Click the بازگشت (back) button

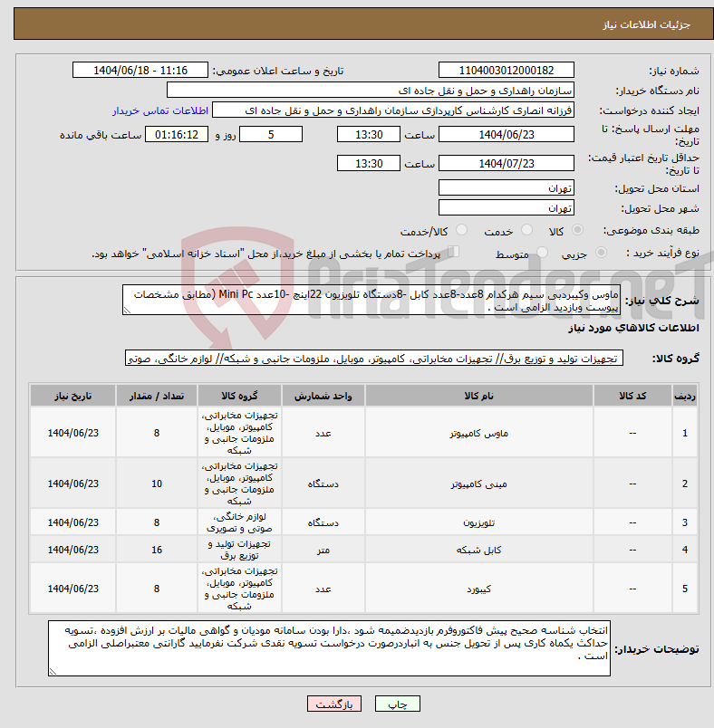click(334, 704)
